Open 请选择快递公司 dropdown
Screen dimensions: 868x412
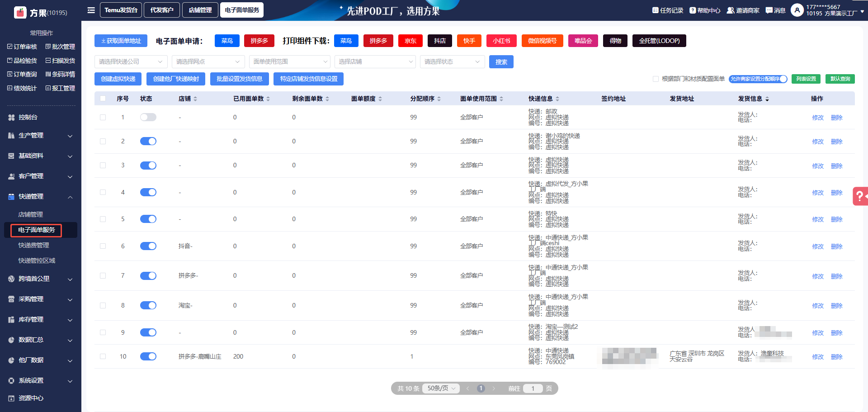pyautogui.click(x=131, y=62)
